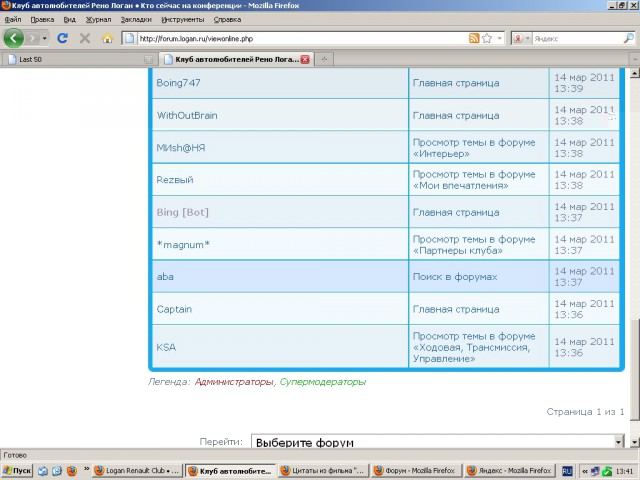Click the Forward navigation arrow
This screenshot has width=640, height=480.
(x=33, y=39)
